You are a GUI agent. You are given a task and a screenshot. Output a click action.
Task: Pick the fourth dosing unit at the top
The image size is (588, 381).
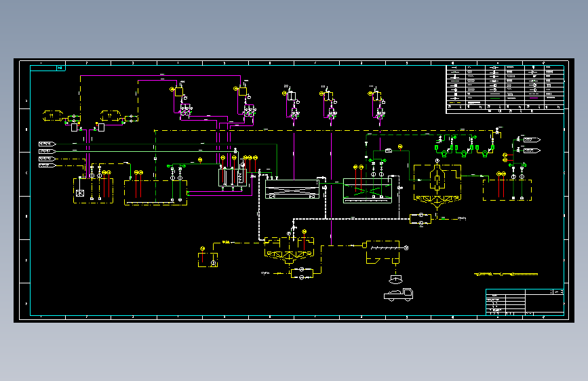[x=328, y=102]
